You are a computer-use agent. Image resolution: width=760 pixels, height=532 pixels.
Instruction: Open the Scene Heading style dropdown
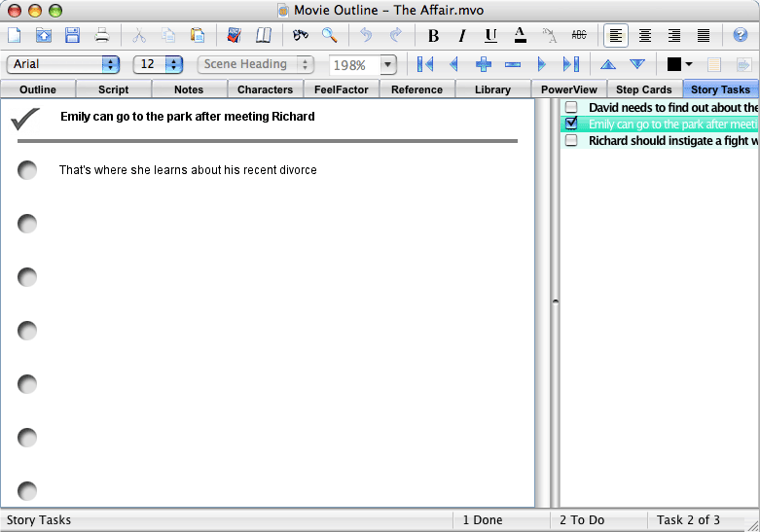(x=255, y=64)
